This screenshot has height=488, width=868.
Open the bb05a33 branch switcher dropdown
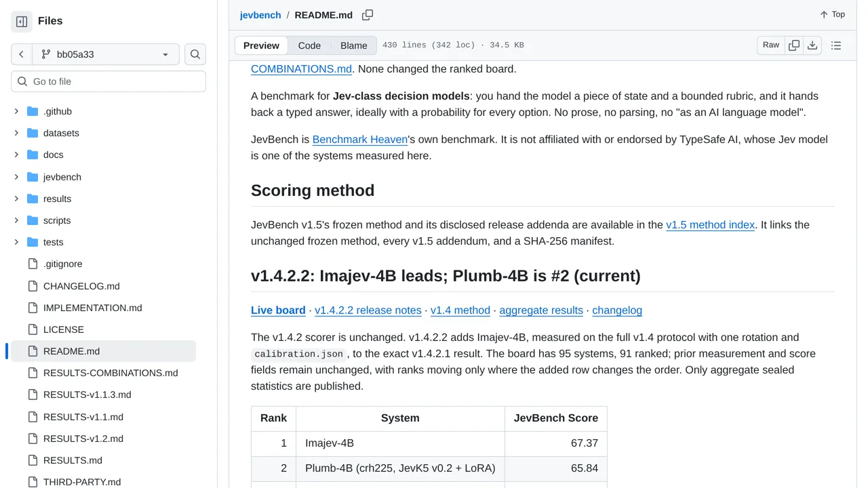click(105, 54)
